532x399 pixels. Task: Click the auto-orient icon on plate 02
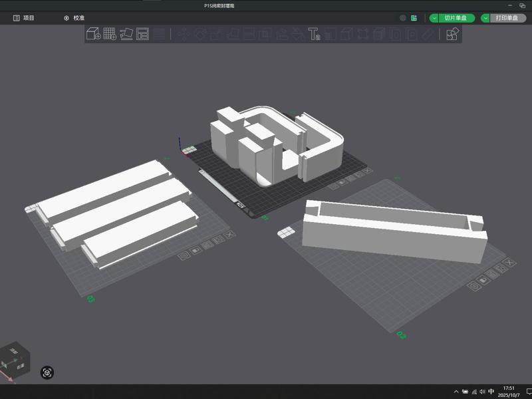[x=501, y=269]
